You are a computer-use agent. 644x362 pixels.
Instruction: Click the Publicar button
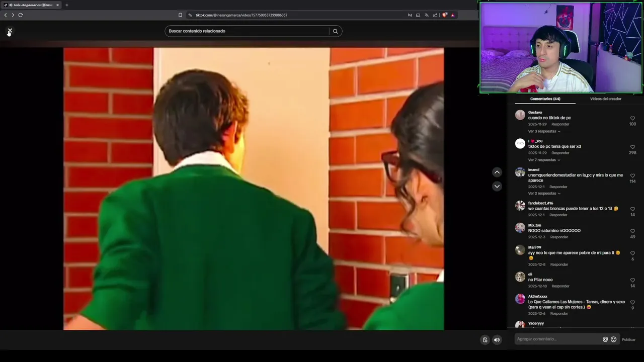pos(628,340)
